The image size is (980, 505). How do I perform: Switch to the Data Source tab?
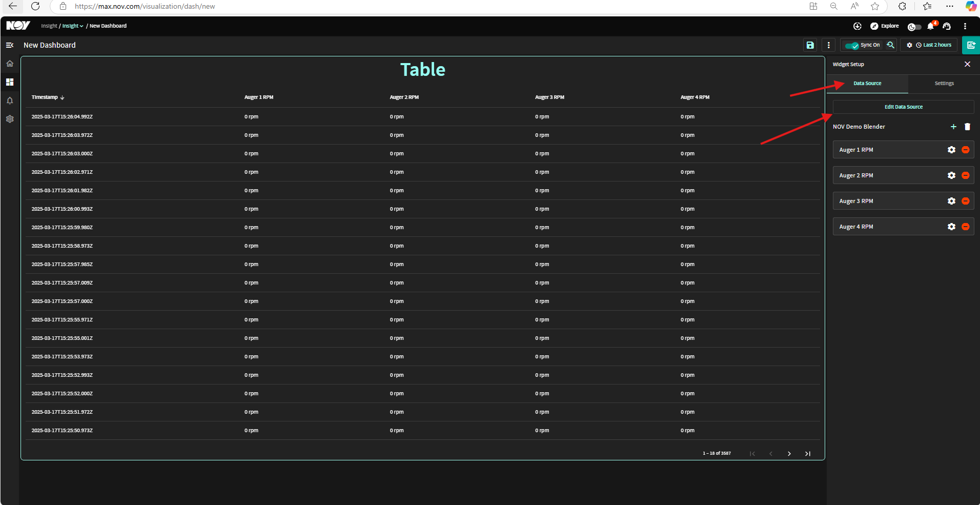point(867,84)
